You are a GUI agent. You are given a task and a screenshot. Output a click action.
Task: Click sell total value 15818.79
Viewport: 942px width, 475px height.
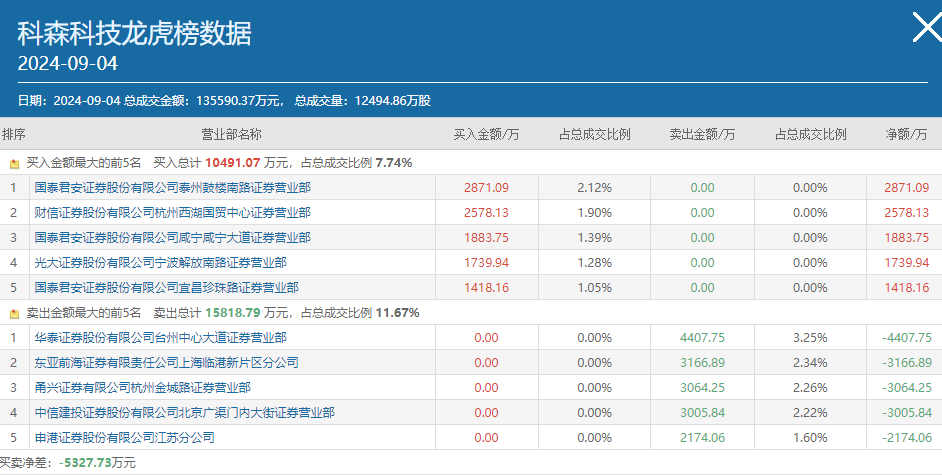pos(232,313)
